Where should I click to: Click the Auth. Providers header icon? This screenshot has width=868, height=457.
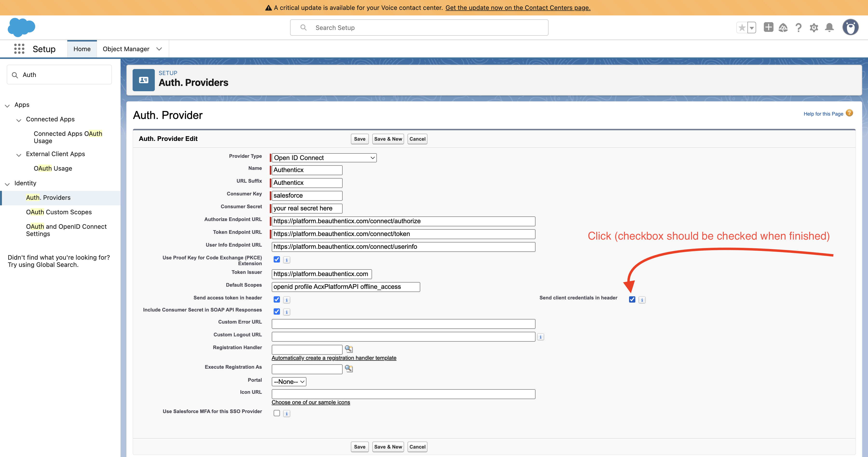[143, 80]
